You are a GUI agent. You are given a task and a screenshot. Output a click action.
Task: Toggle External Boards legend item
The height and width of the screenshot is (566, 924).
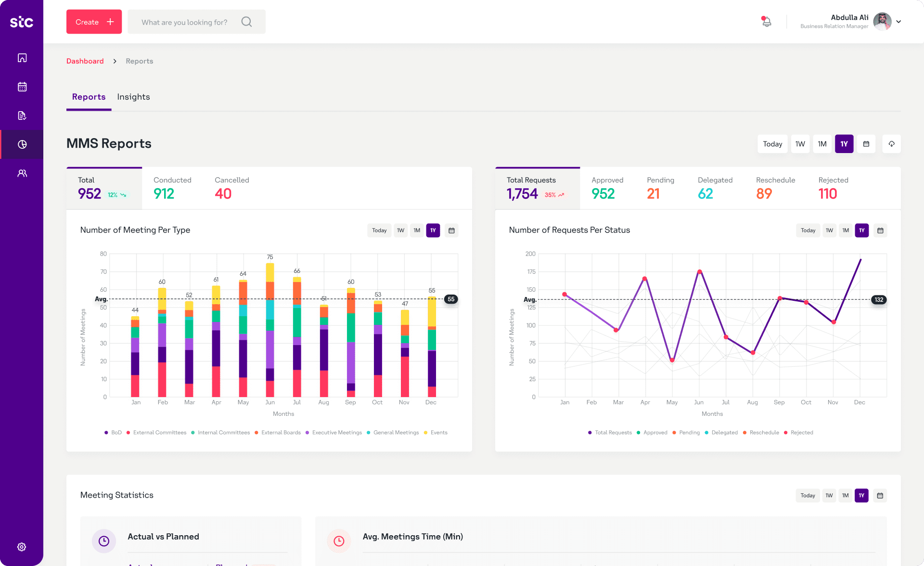coord(278,433)
